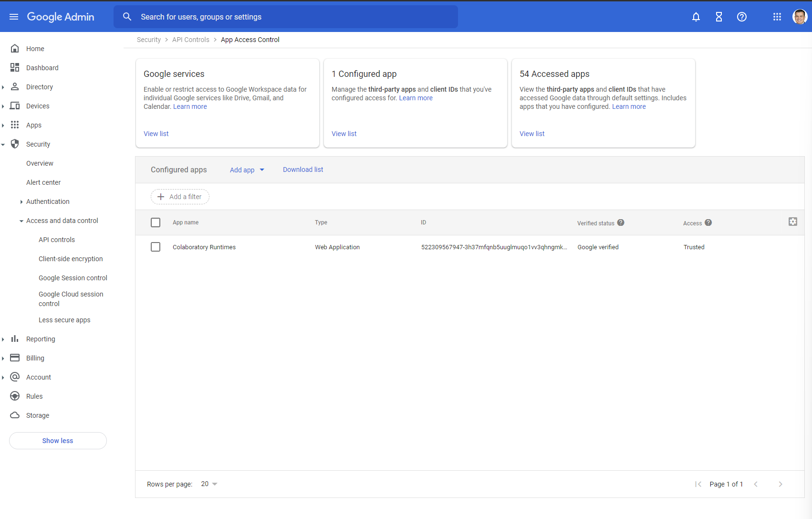812x519 pixels.
Task: Click the Directory person icon
Action: [15, 87]
